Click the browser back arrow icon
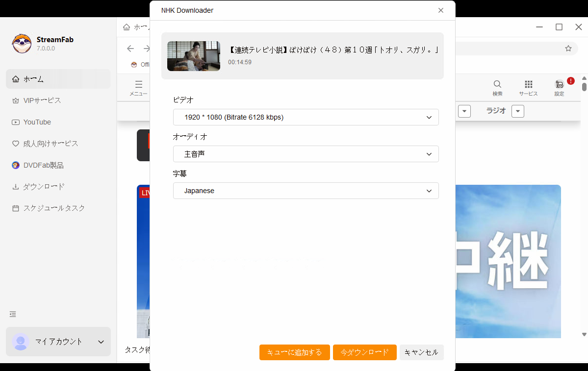 click(x=130, y=48)
